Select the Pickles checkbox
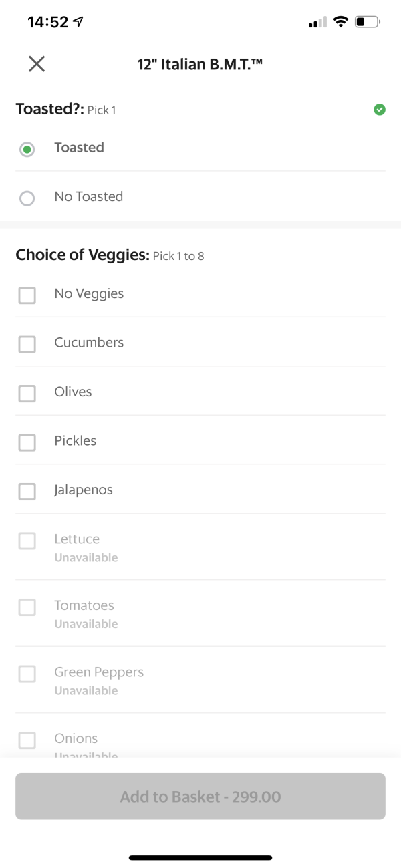Image resolution: width=401 pixels, height=868 pixels. click(27, 442)
